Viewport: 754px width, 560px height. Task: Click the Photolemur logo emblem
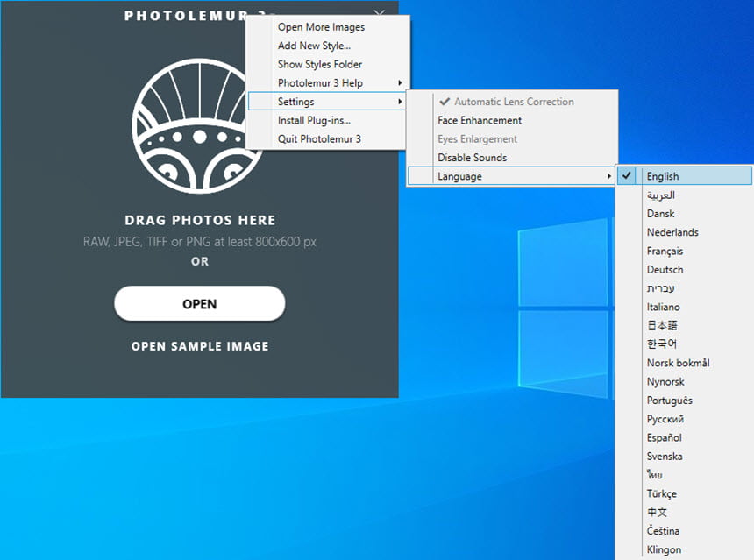[197, 126]
